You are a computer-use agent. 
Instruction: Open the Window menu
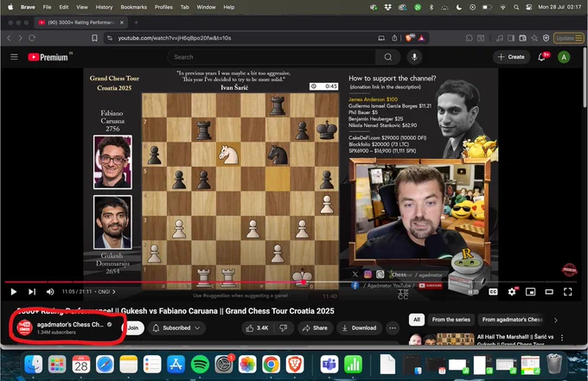point(207,7)
